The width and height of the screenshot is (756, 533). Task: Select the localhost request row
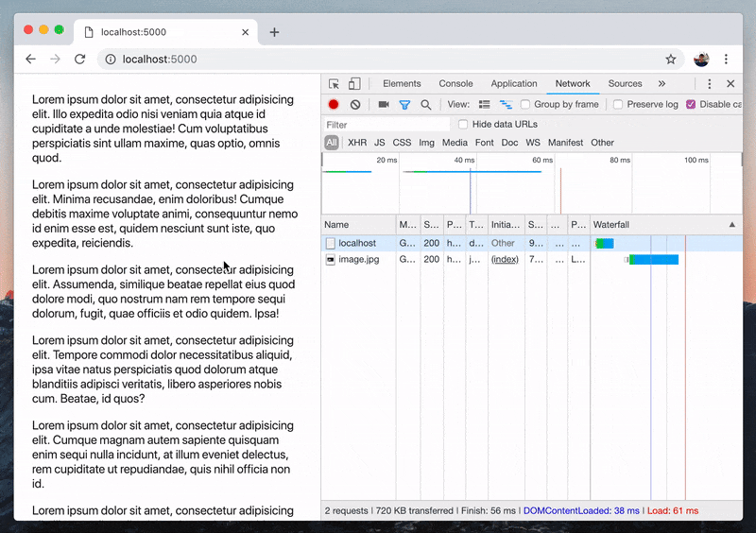532,243
